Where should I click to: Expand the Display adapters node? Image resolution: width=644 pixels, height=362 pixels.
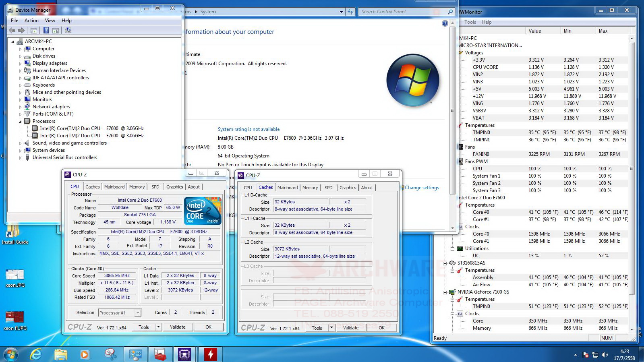pyautogui.click(x=20, y=63)
